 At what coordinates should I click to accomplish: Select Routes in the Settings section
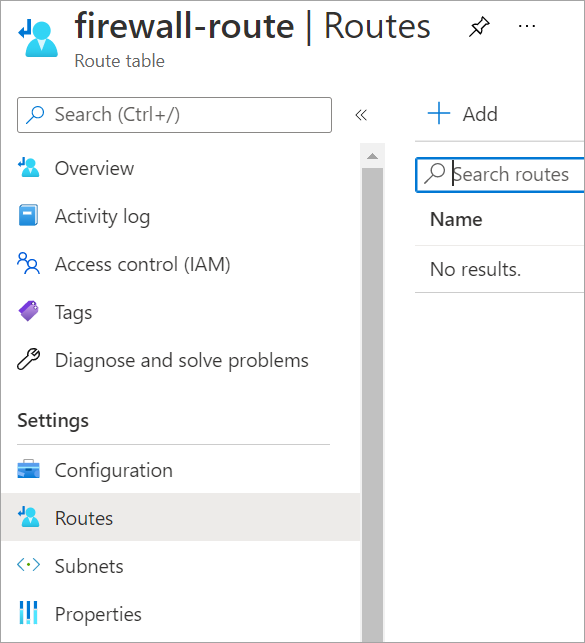pos(180,518)
